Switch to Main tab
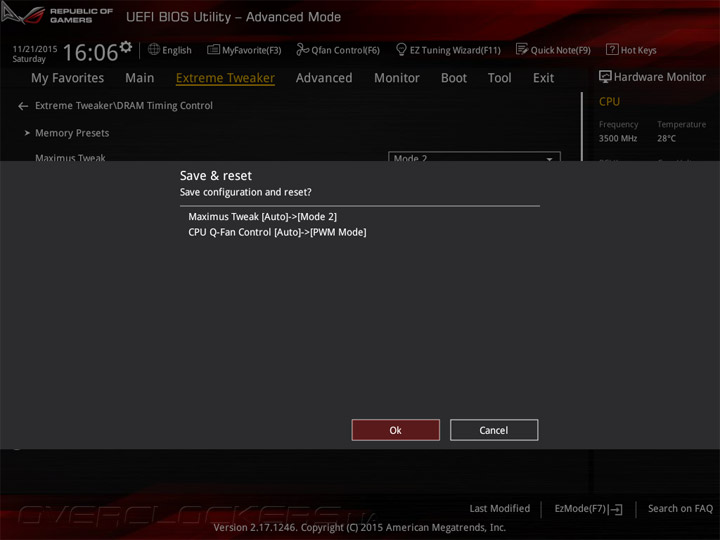This screenshot has width=720, height=540. point(140,78)
